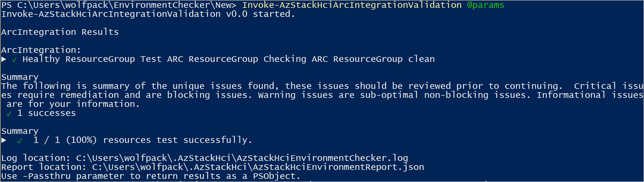Click the 1 successes text
The width and height of the screenshot is (644, 182).
click(47, 113)
